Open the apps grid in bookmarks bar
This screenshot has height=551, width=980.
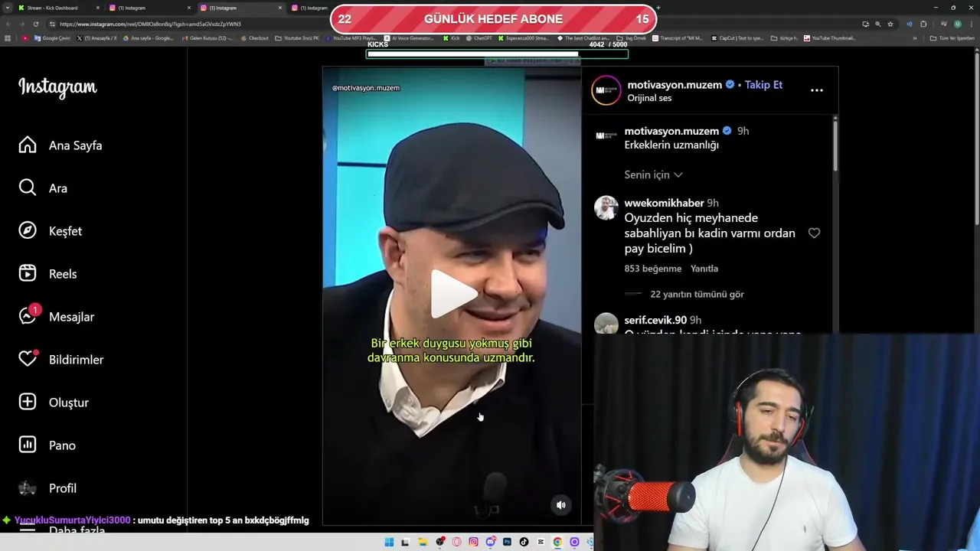(8, 38)
